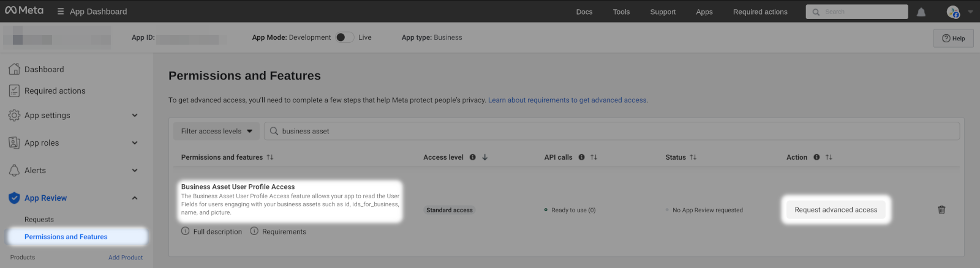Click the Products label in sidebar
This screenshot has width=980, height=268.
point(23,258)
